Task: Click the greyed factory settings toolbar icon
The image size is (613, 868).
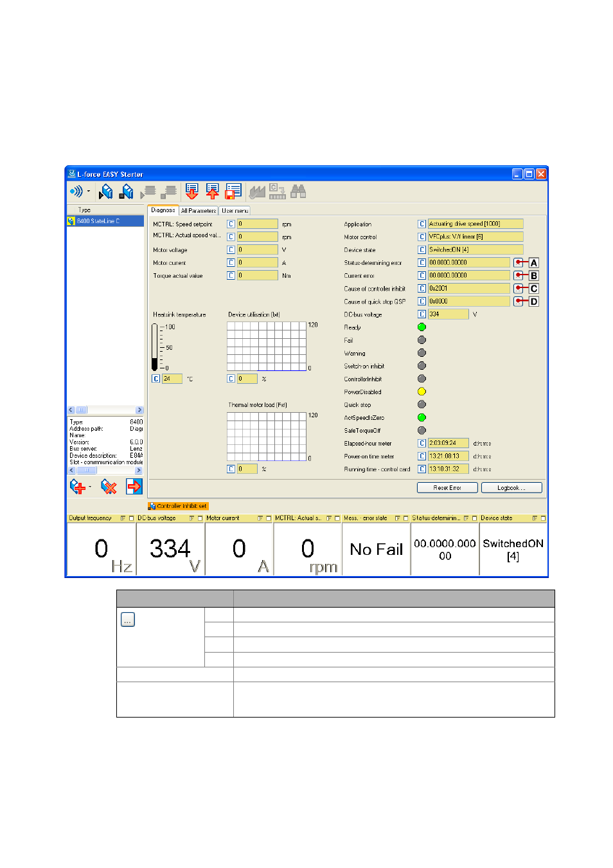Action: coord(257,191)
